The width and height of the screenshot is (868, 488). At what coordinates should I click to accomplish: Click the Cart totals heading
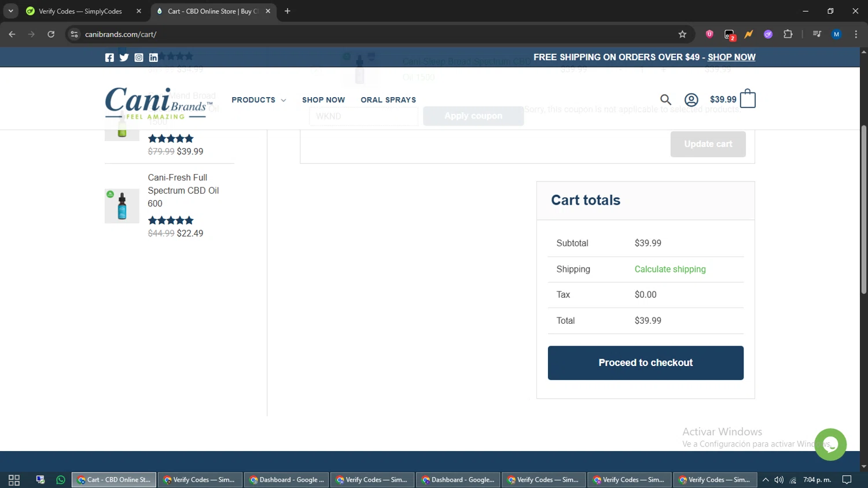pos(586,200)
